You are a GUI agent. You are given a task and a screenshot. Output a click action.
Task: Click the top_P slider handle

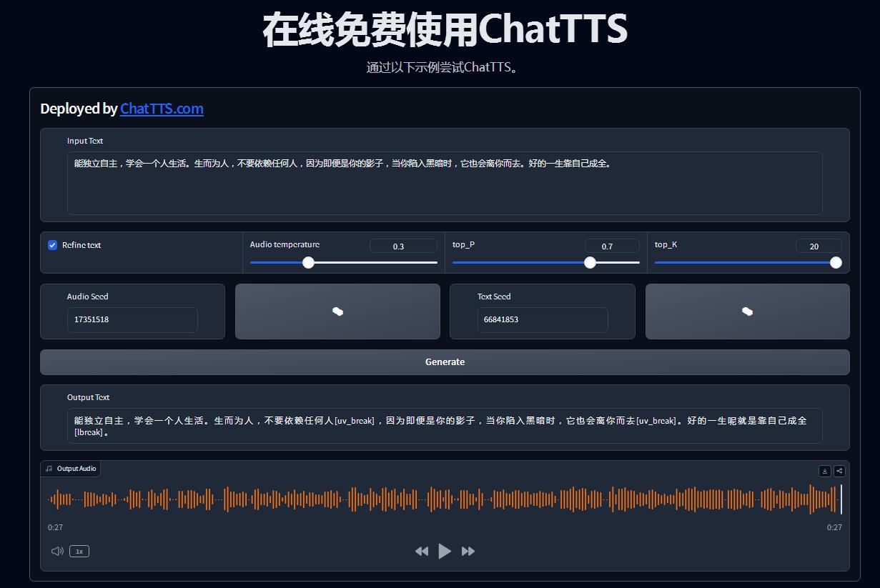tap(590, 262)
